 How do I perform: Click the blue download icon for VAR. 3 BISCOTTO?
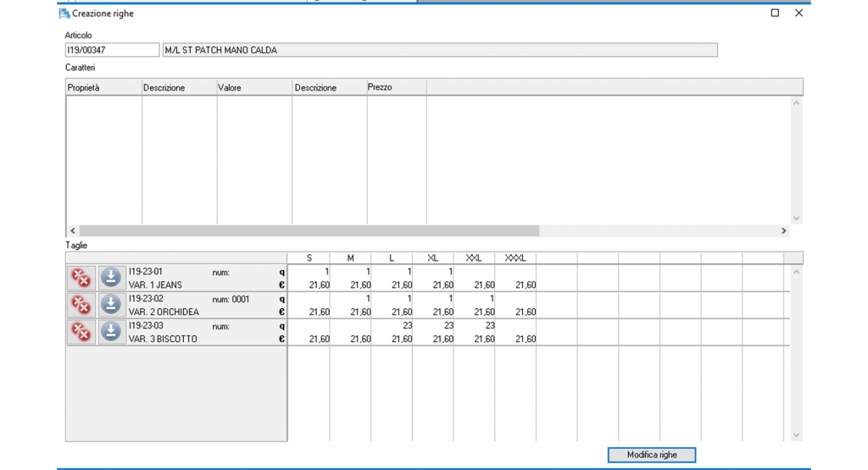click(x=111, y=332)
